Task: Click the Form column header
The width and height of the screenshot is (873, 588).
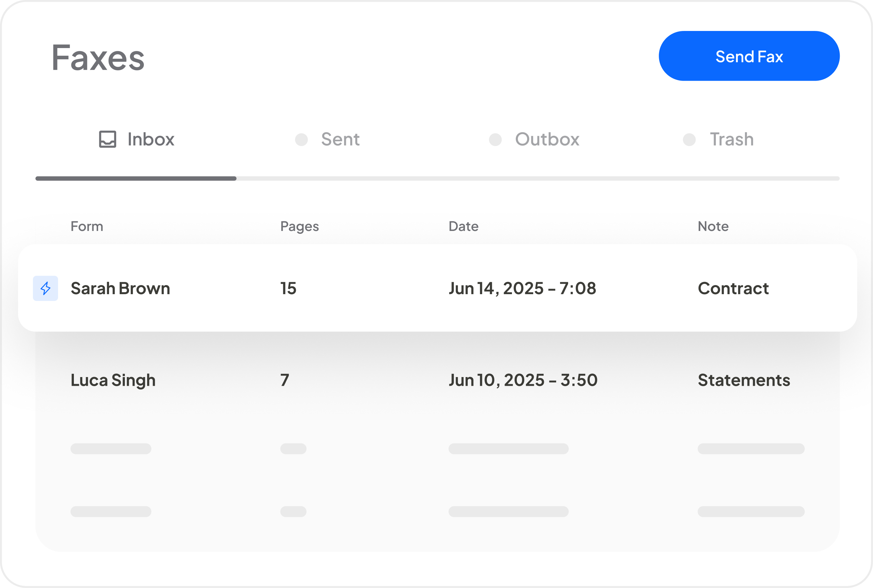Action: tap(87, 226)
